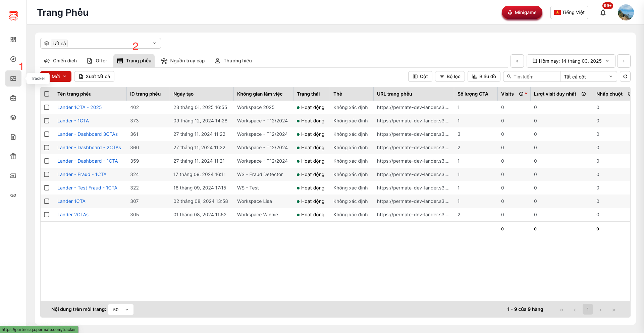Open the rows per page dropdown
The image size is (644, 333).
(120, 310)
